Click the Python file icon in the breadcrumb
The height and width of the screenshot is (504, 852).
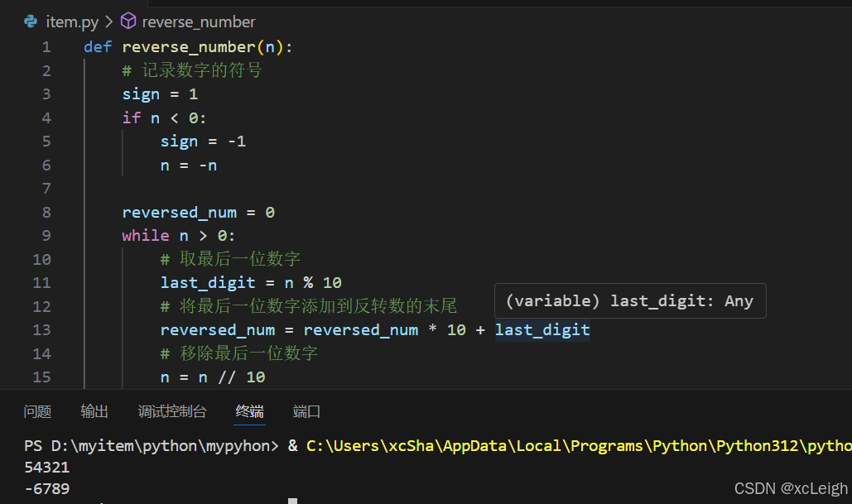[31, 22]
